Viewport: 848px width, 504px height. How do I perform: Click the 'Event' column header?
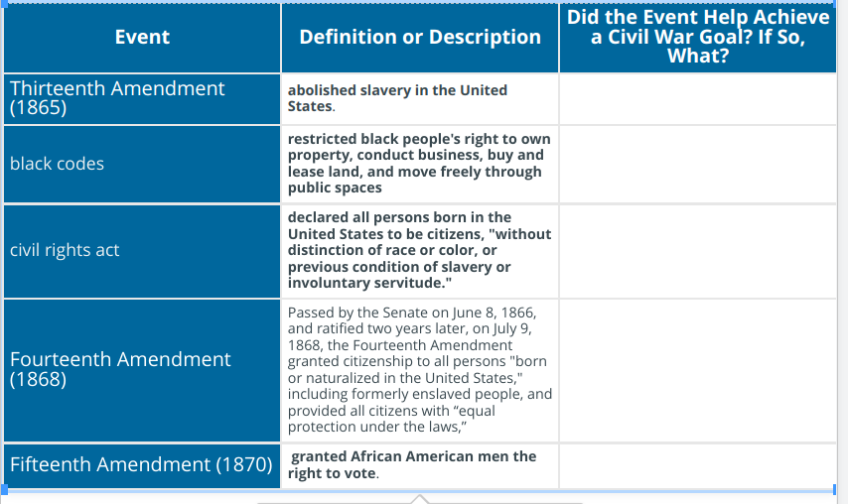[142, 38]
